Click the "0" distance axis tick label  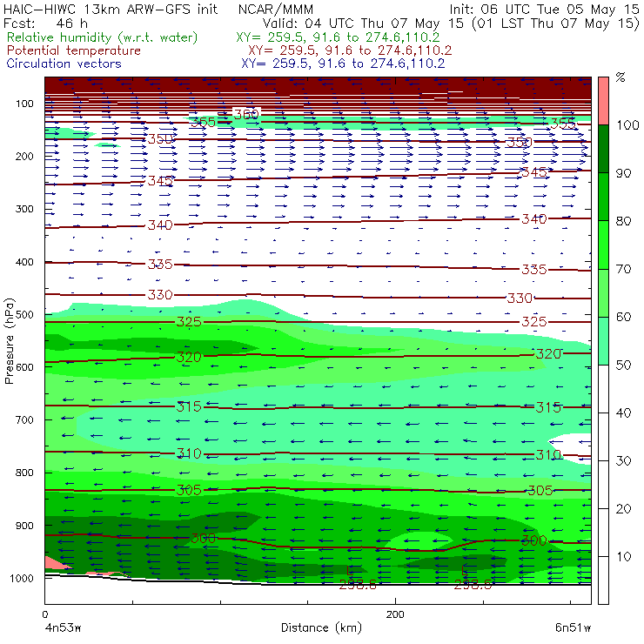(x=44, y=614)
